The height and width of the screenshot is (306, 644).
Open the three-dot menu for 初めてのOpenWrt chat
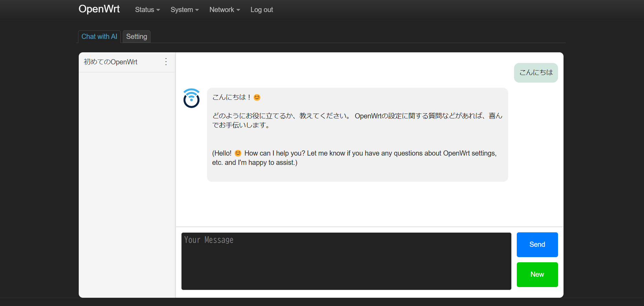pos(166,62)
